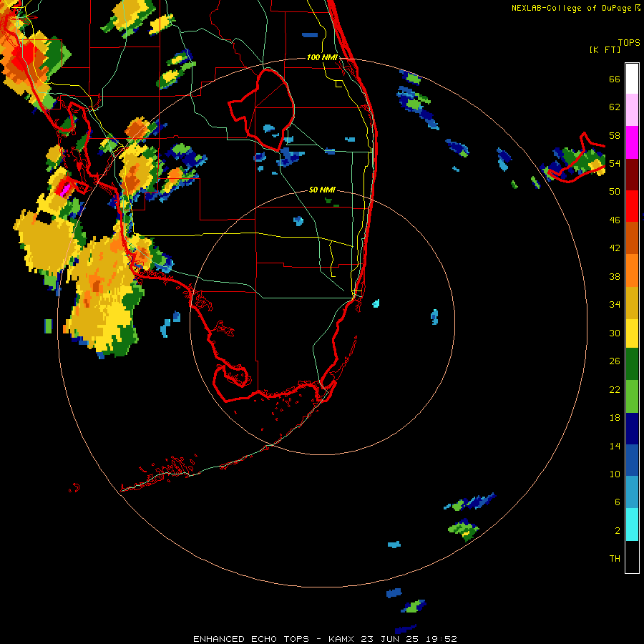Click the ENHANCED ECHO TOPS product title
This screenshot has height=644, width=644.
[x=251, y=639]
